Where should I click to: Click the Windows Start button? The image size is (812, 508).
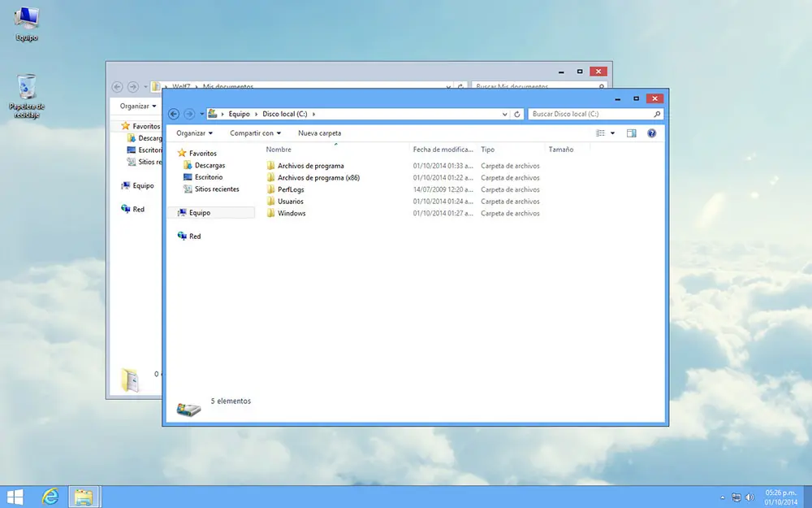[15, 497]
